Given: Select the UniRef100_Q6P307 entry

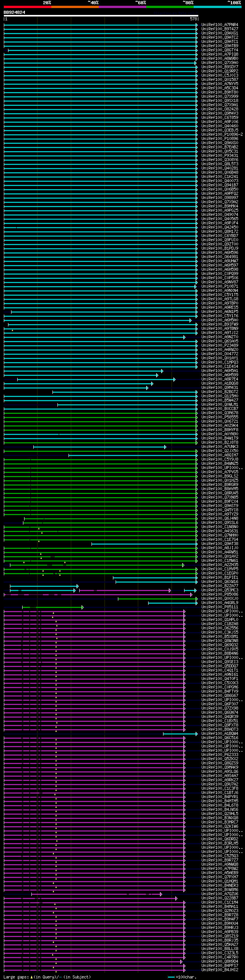Looking at the screenshot, I should (x=220, y=704).
